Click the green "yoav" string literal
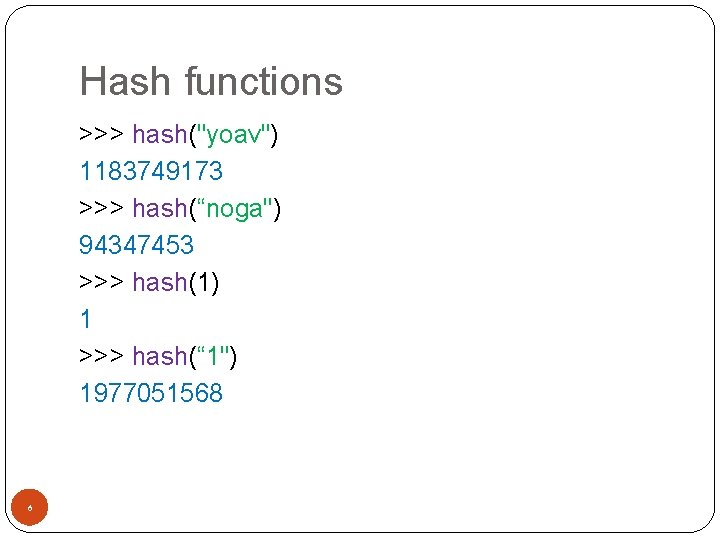The width and height of the screenshot is (720, 540). point(234,134)
